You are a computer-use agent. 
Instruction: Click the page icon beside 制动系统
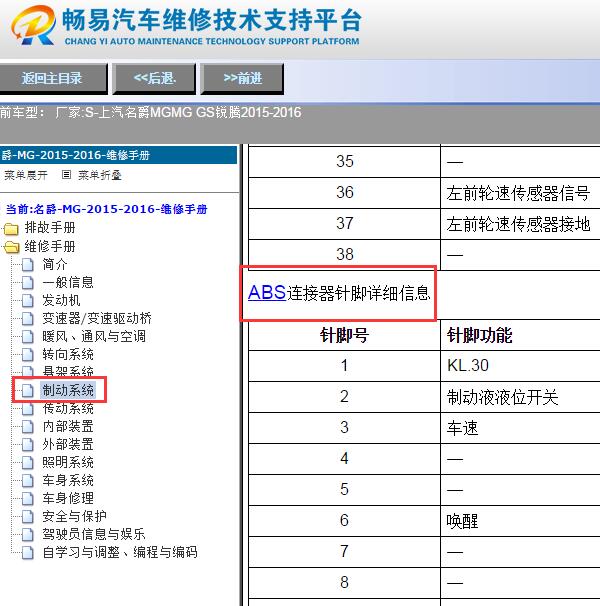point(27,390)
